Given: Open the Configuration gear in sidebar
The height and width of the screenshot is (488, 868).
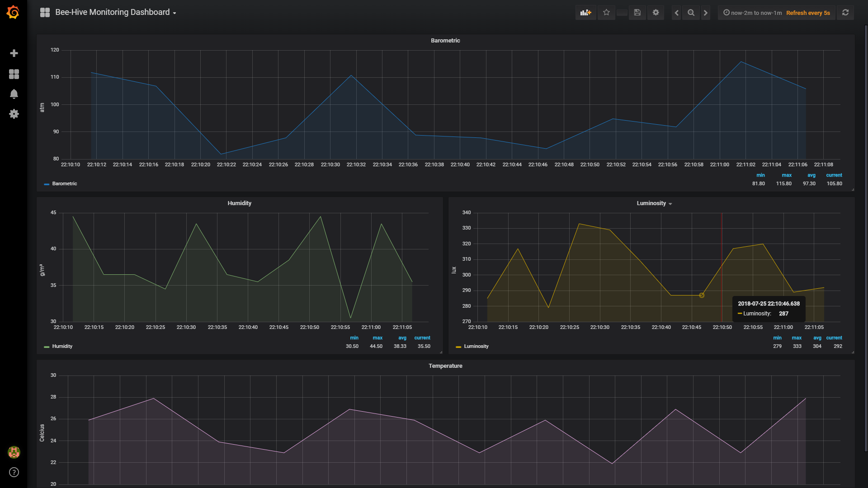Looking at the screenshot, I should click(14, 114).
